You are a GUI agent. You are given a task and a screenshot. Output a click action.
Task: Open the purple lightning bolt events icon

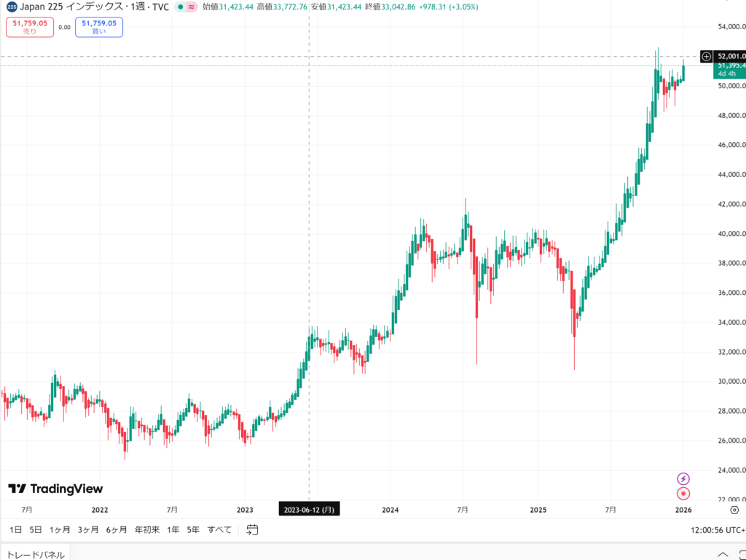[x=683, y=478]
